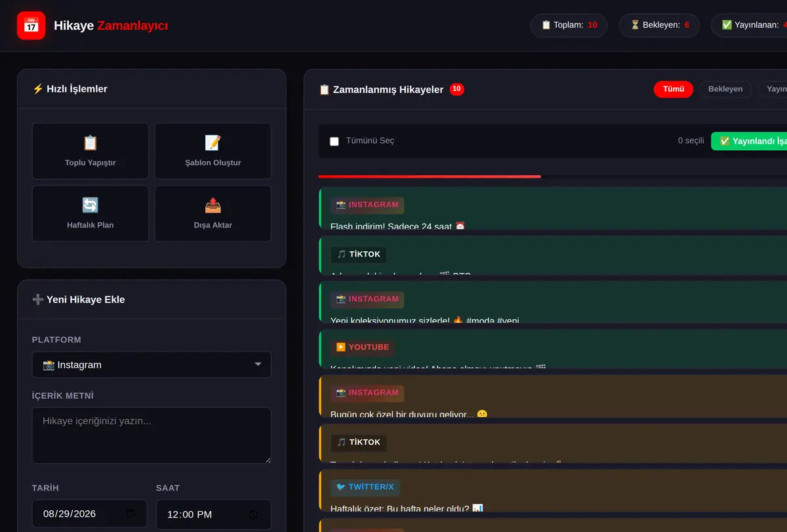Click the story text "Flash indirim! Sadece 24 saat"

point(397,226)
